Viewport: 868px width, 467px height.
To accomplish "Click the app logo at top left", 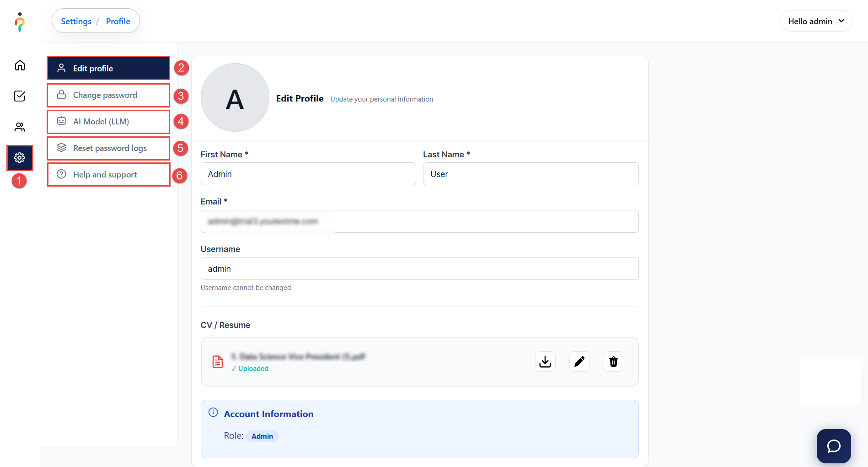I will coord(20,22).
